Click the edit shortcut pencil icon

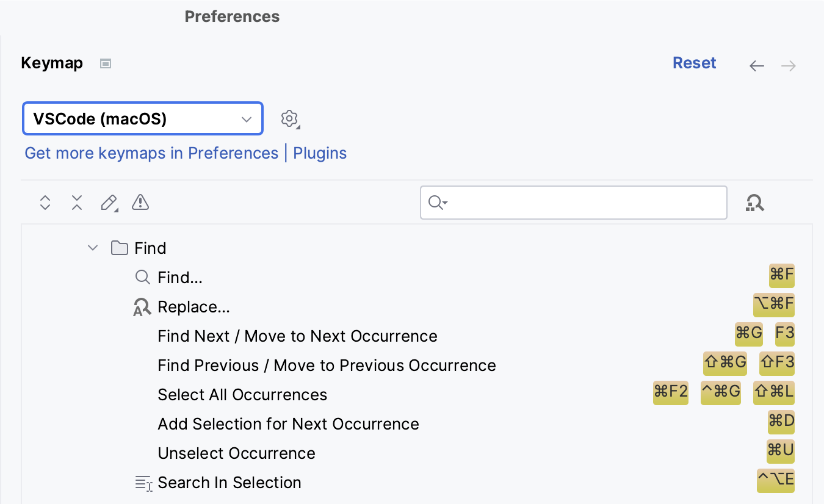click(109, 203)
